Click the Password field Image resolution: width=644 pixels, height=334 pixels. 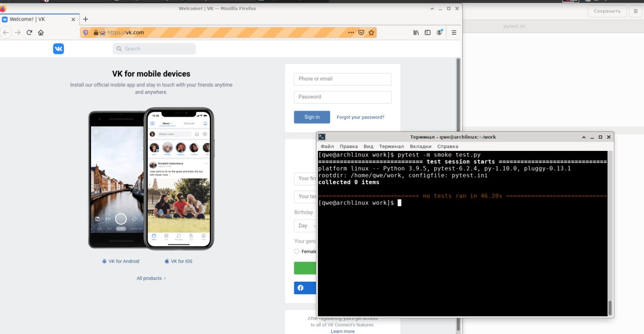coord(343,97)
